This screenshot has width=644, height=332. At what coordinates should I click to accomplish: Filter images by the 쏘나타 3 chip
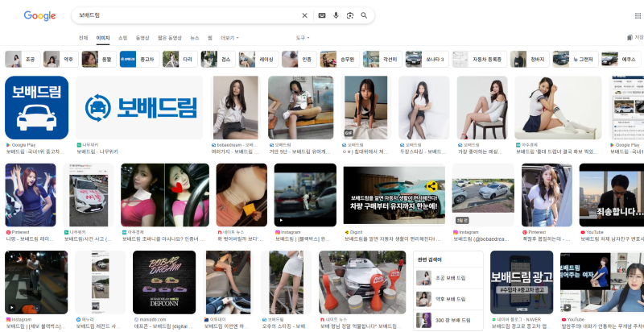427,59
